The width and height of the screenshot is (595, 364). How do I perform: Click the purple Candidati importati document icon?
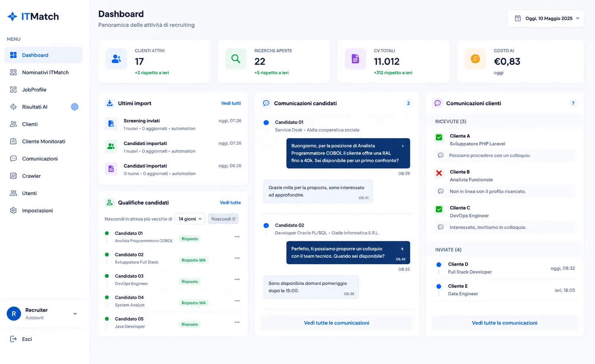[x=111, y=169]
